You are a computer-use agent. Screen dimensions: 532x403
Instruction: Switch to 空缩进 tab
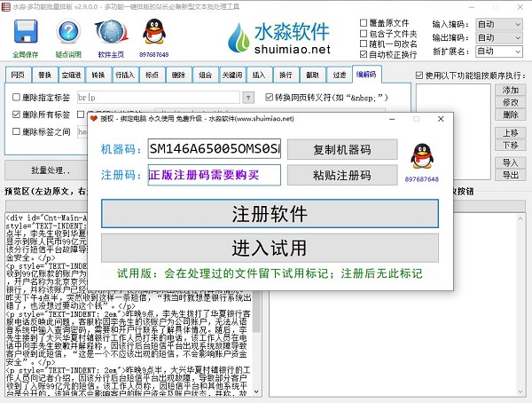point(72,75)
